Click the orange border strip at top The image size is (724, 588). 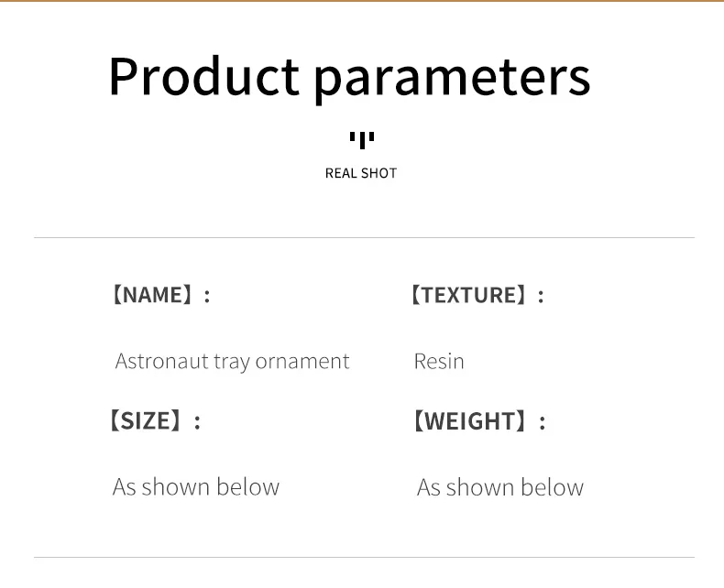[362, 1]
